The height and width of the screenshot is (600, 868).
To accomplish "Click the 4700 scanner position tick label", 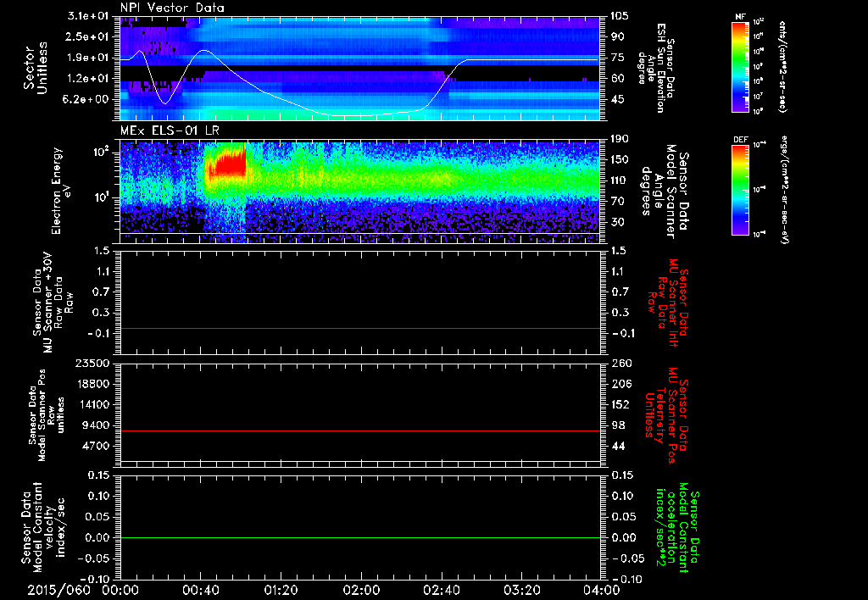I will (x=95, y=446).
